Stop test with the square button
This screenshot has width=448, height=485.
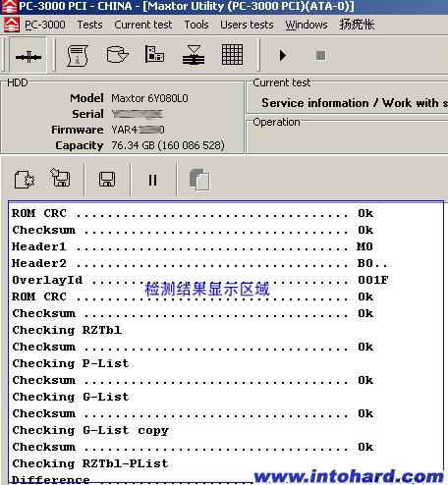tap(320, 55)
